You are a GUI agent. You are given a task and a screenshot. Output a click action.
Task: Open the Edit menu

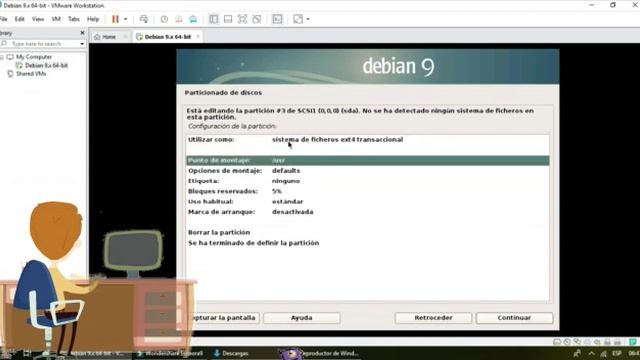coord(20,19)
